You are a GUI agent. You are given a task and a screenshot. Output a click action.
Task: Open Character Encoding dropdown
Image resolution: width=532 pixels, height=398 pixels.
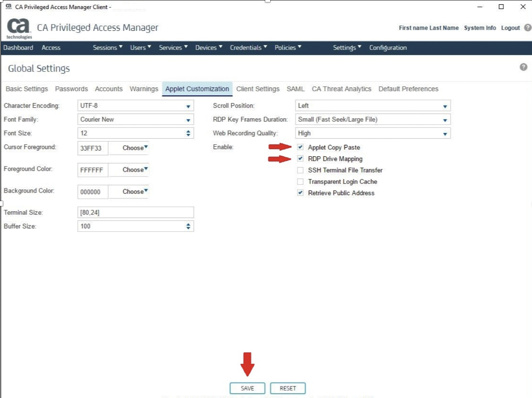tap(135, 106)
